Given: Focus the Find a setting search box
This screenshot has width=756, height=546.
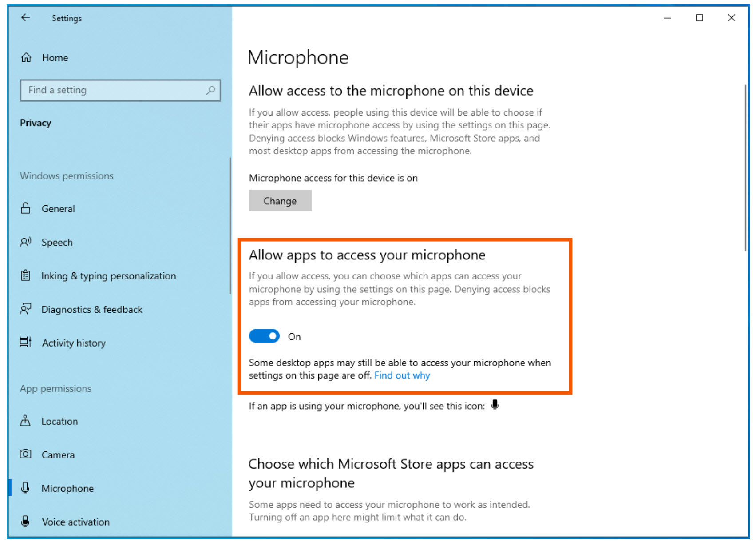Looking at the screenshot, I should click(120, 90).
